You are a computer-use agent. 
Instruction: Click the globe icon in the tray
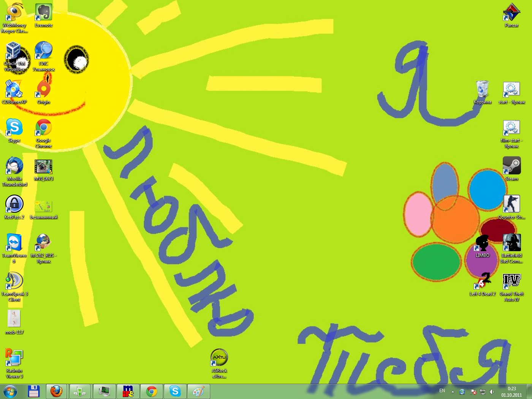[x=462, y=391]
